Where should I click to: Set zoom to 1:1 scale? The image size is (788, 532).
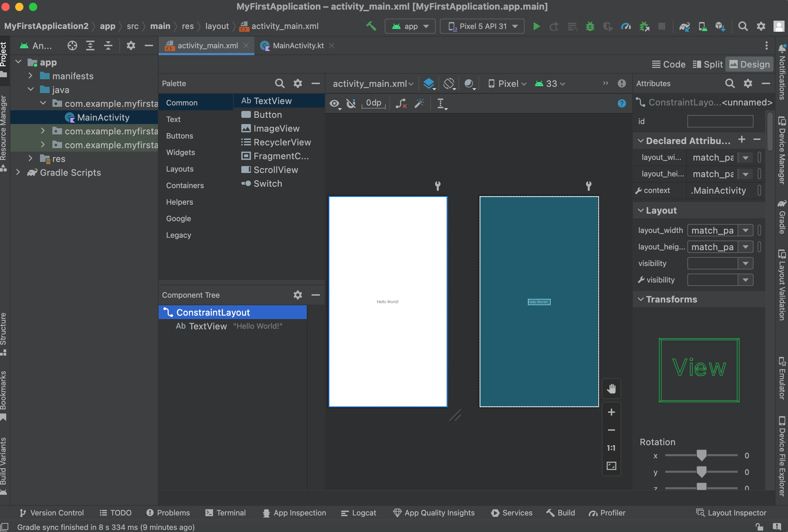(611, 448)
